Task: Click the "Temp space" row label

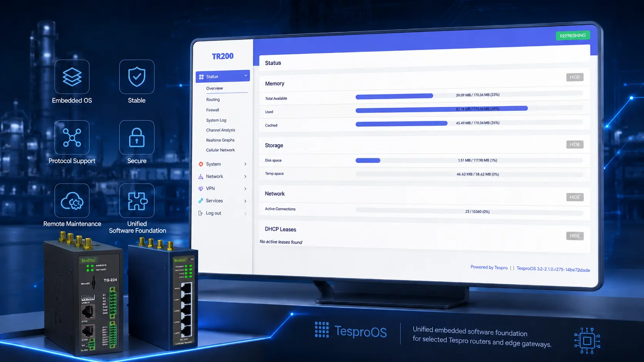Action: [x=274, y=173]
